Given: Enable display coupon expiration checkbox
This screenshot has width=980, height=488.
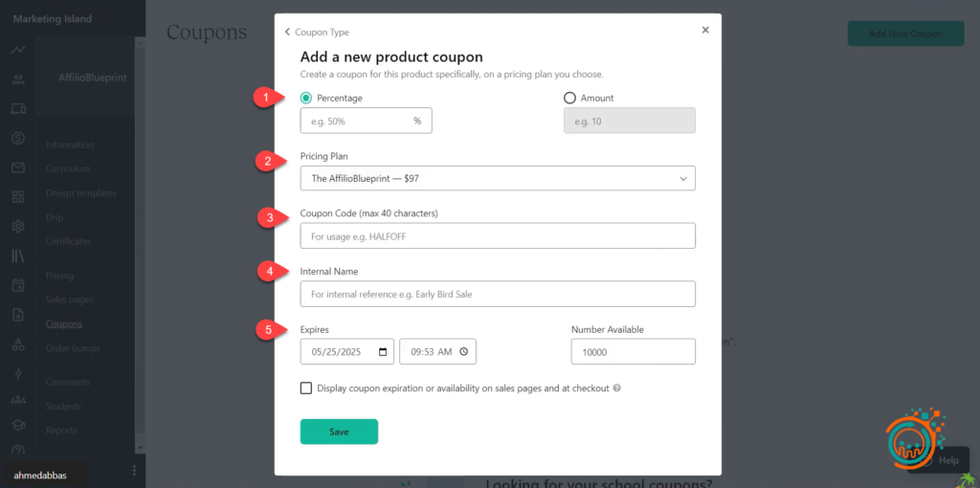Looking at the screenshot, I should (306, 388).
